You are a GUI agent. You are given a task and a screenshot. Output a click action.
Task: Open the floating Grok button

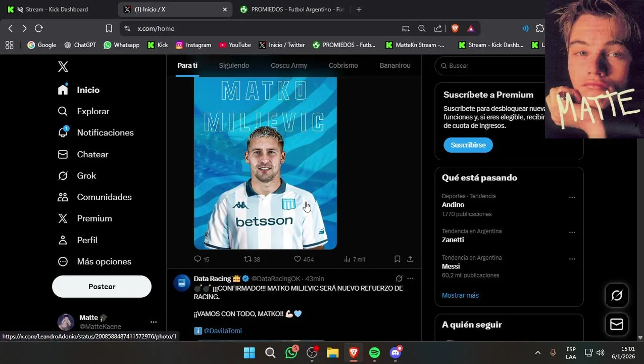coord(617,295)
